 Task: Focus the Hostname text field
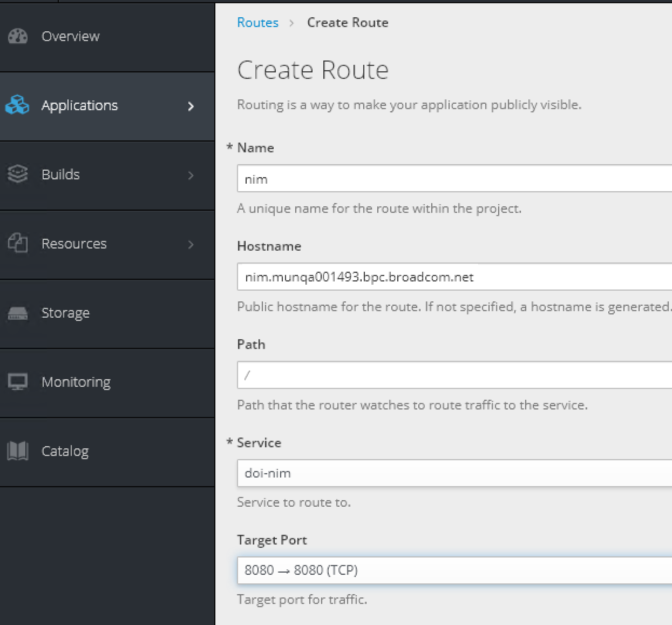[453, 277]
